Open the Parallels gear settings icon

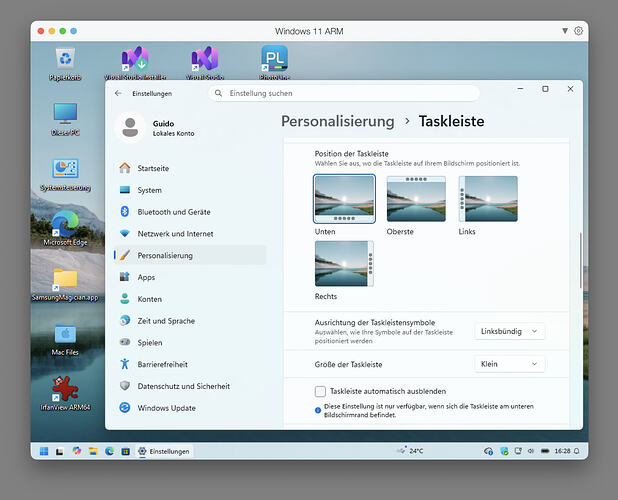click(578, 31)
